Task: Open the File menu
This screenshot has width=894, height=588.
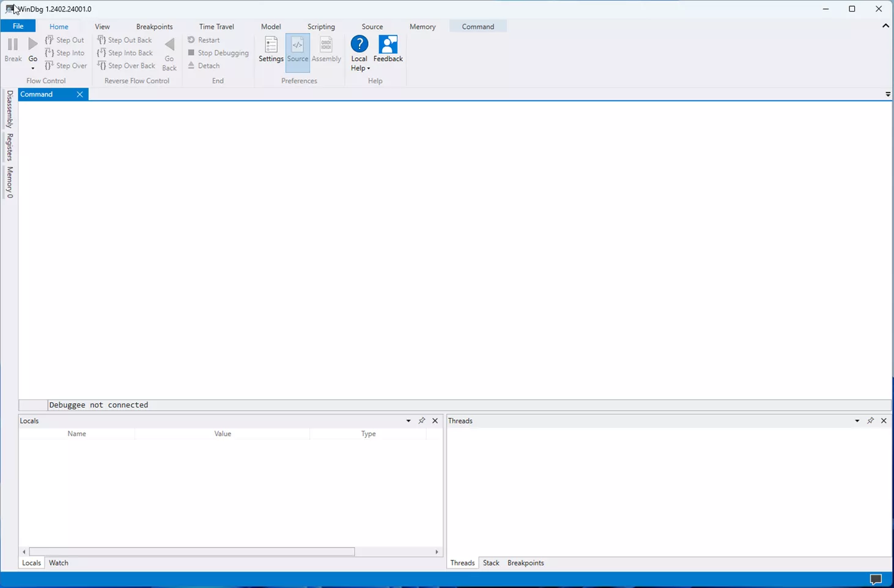Action: (18, 26)
